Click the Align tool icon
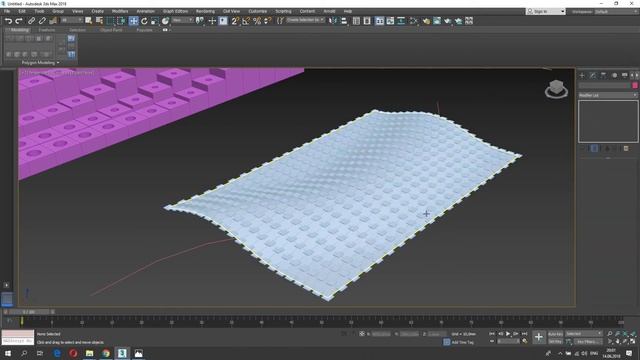 (344, 21)
